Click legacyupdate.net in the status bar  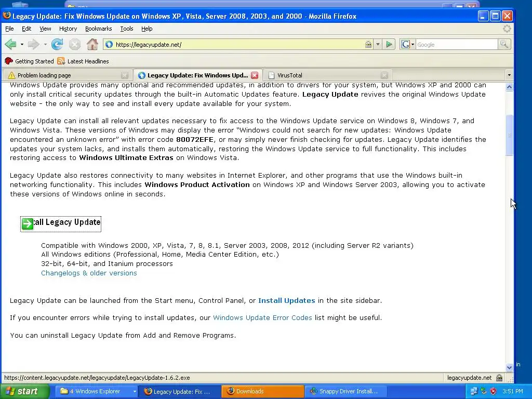pyautogui.click(x=469, y=378)
